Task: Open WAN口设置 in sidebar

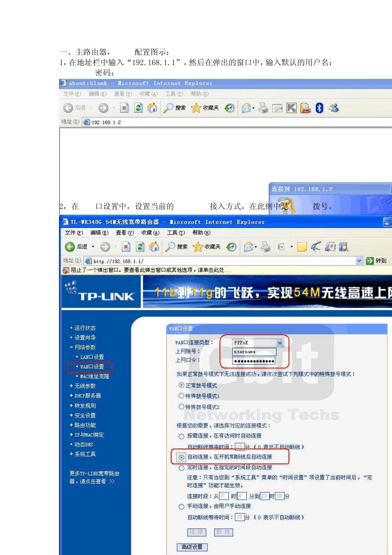Action: click(x=92, y=367)
